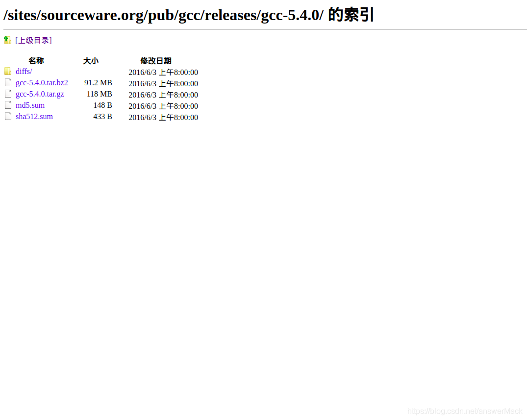Click the diffs folder icon
527x420 pixels.
point(8,71)
